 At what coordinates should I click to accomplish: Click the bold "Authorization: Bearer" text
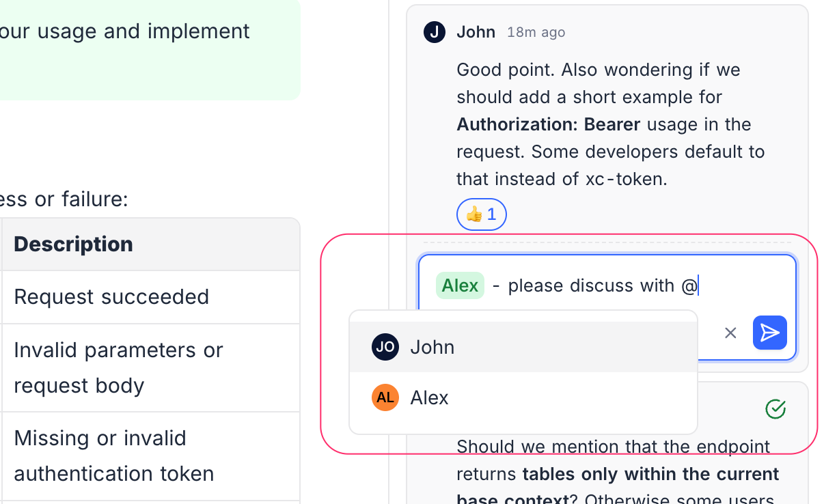(548, 124)
